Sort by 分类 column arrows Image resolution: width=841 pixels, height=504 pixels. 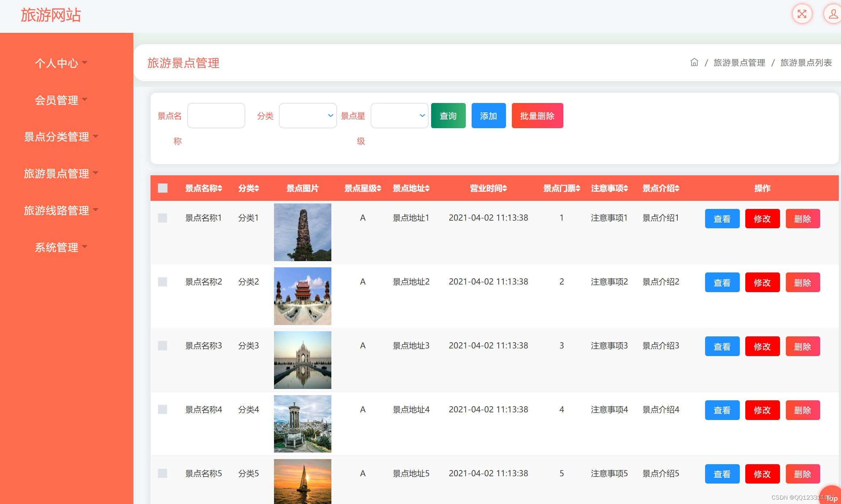tap(257, 188)
